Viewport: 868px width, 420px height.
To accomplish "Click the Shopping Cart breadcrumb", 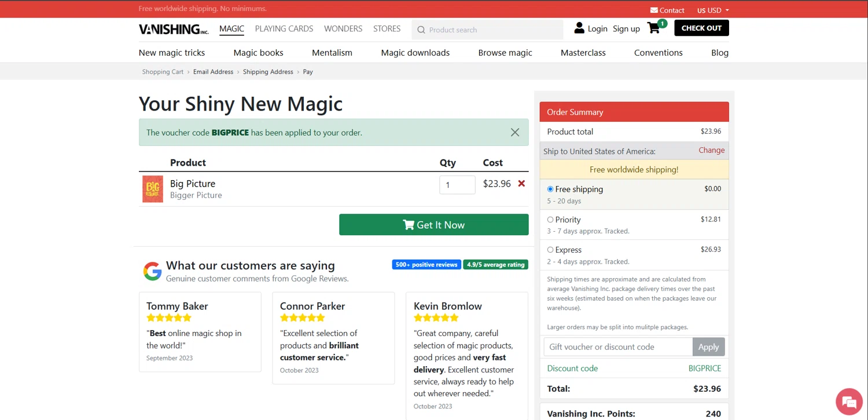I will coord(163,72).
